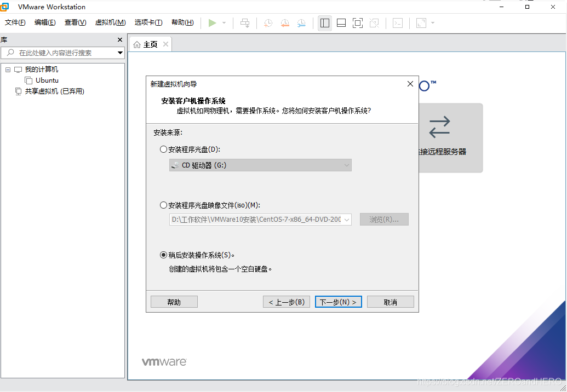Image resolution: width=567 pixels, height=392 pixels.
Task: Open the power options dropdown arrow
Action: tap(224, 23)
